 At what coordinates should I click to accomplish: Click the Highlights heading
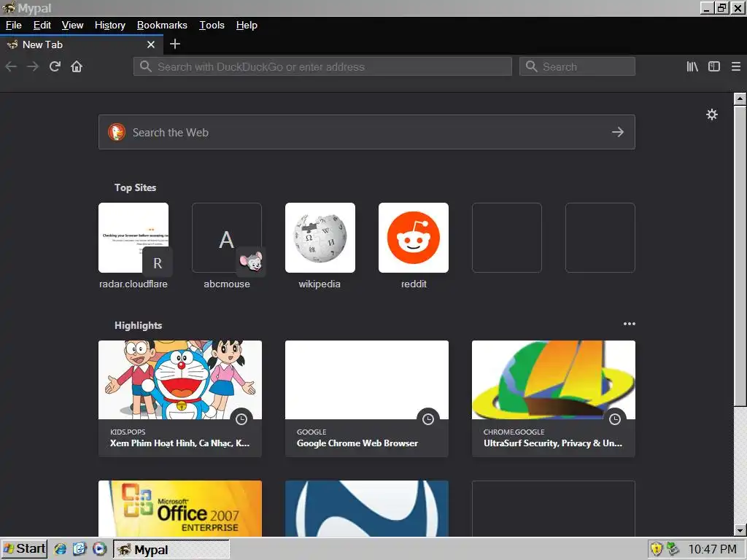[138, 326]
